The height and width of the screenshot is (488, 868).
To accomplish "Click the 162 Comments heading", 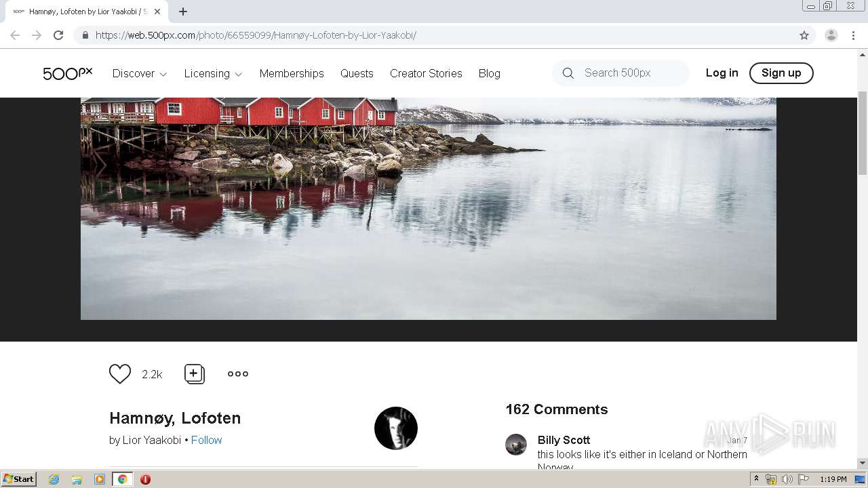I will coord(557,409).
